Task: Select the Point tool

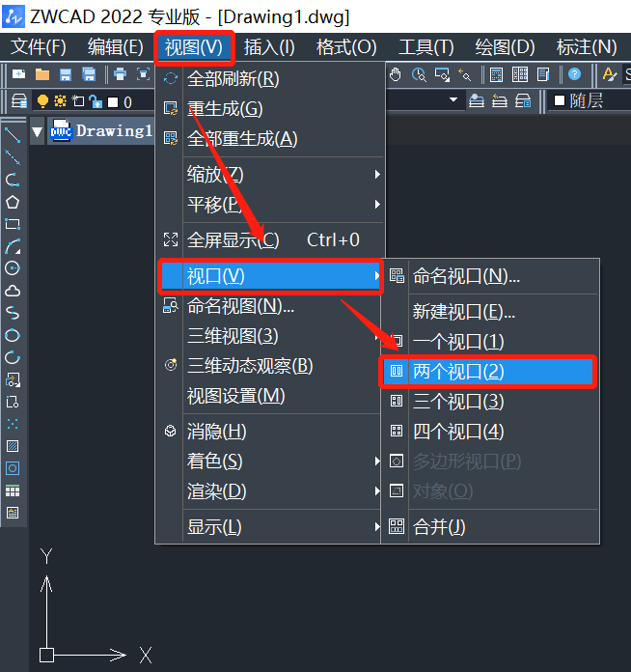Action: [x=13, y=424]
